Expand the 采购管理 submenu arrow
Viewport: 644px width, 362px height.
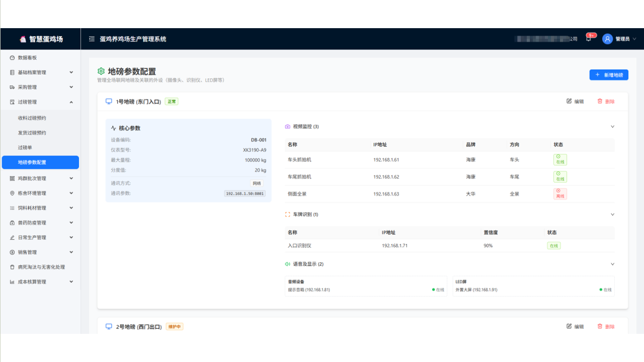[x=71, y=88]
